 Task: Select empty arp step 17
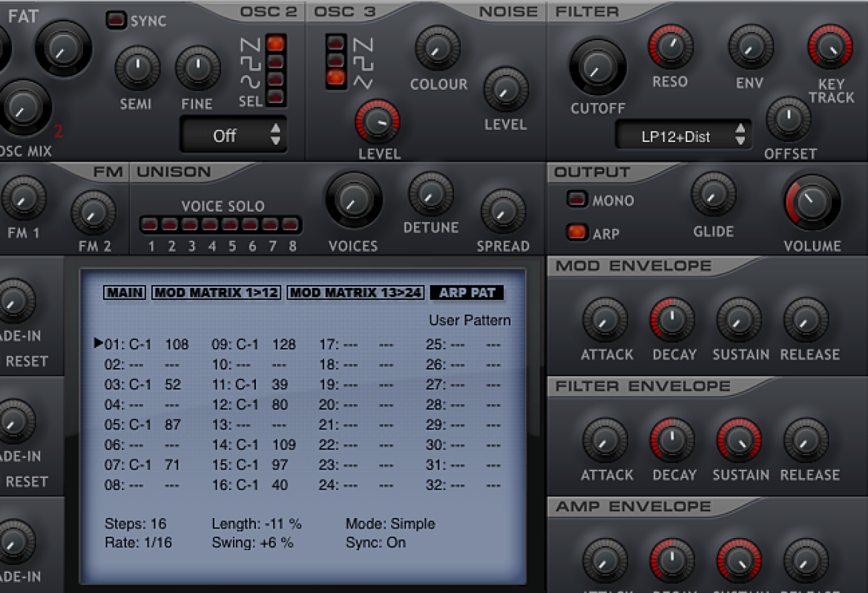356,344
